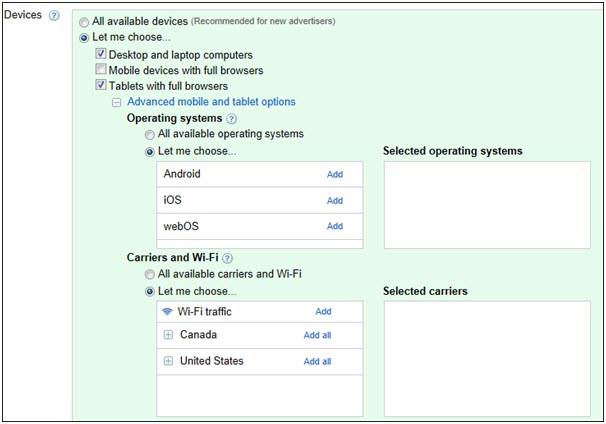Add Wi-Fi traffic to selected carriers
This screenshot has height=424, width=606.
[323, 311]
